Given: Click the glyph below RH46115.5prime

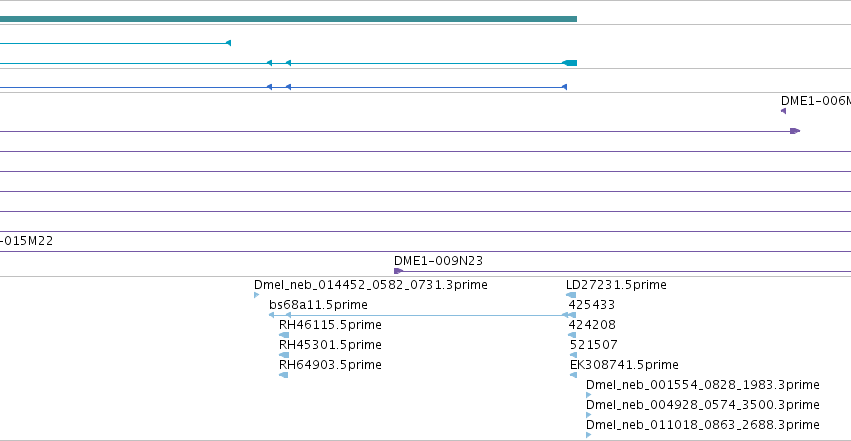Looking at the screenshot, I should [284, 335].
